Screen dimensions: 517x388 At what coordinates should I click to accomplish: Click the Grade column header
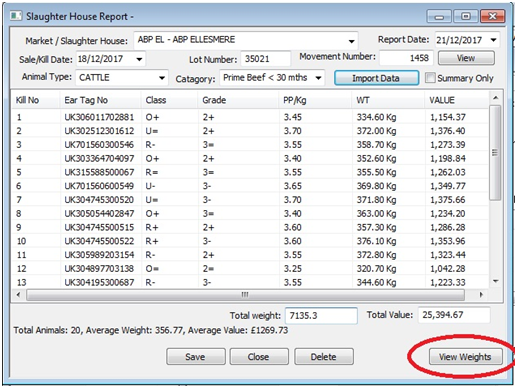coord(238,100)
